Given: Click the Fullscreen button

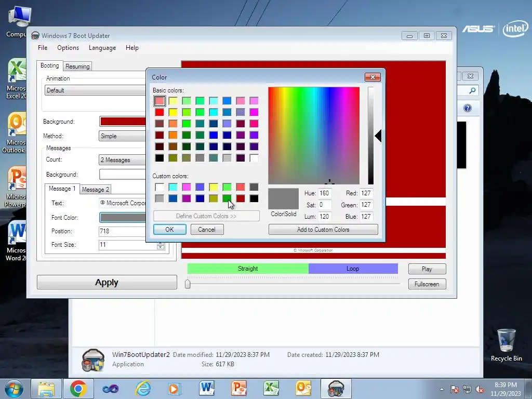Looking at the screenshot, I should point(427,284).
